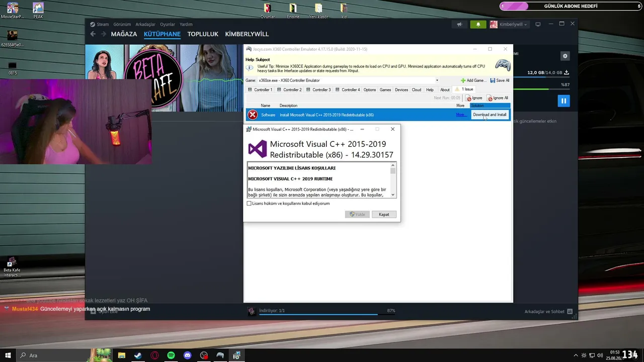Go back with Steam's back arrow
The image size is (644, 362).
pos(93,34)
